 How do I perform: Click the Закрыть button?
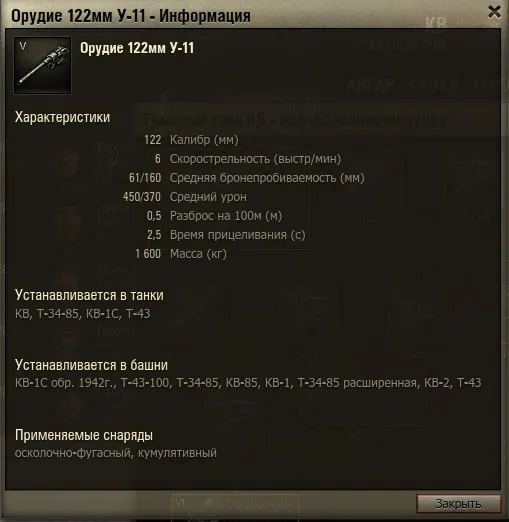pyautogui.click(x=458, y=504)
